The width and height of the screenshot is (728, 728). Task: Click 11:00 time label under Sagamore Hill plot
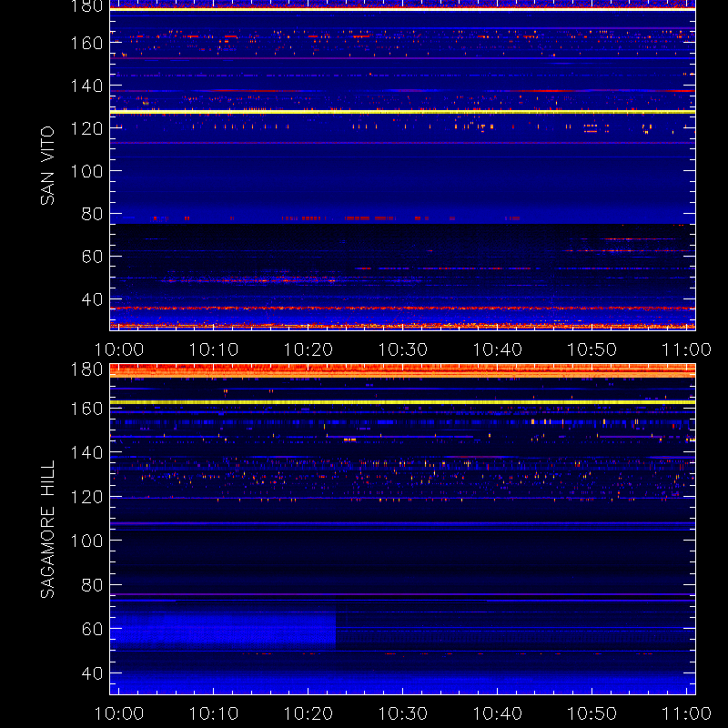point(687,713)
